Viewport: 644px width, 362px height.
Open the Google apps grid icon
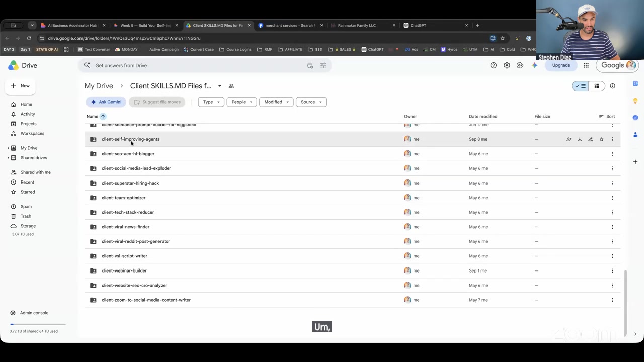586,65
